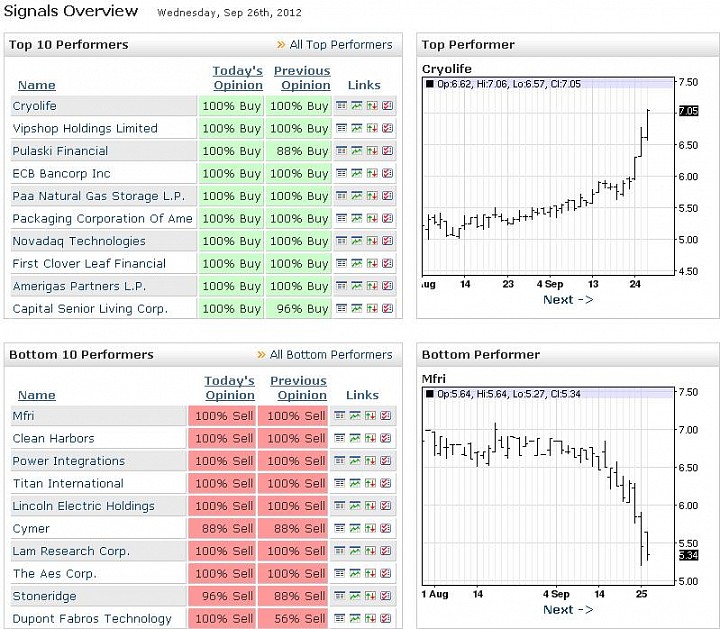Viewport: 720px width, 629px height.
Task: Sort Top 10 by Today's Opinion
Action: coord(238,78)
